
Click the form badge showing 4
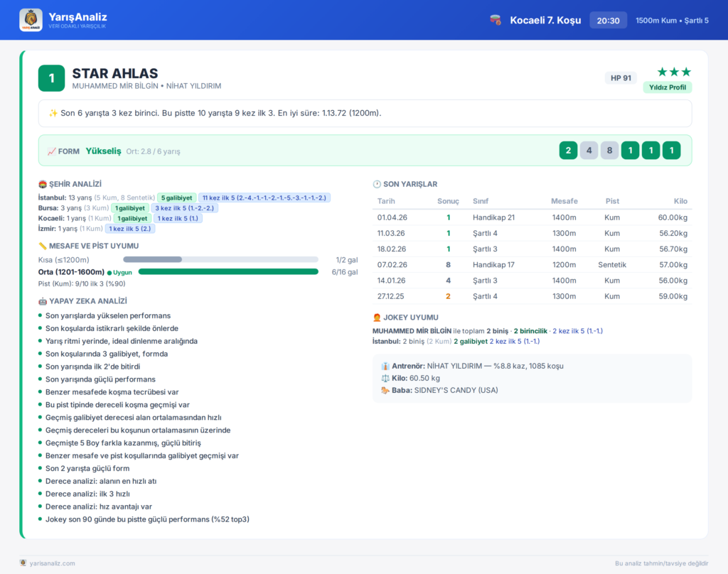(589, 151)
